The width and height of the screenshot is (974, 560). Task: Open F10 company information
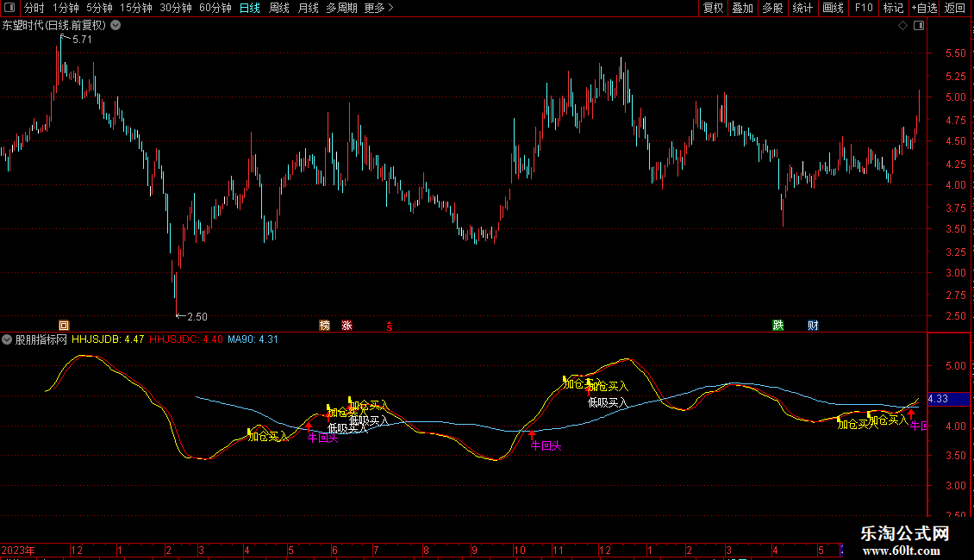pos(864,8)
